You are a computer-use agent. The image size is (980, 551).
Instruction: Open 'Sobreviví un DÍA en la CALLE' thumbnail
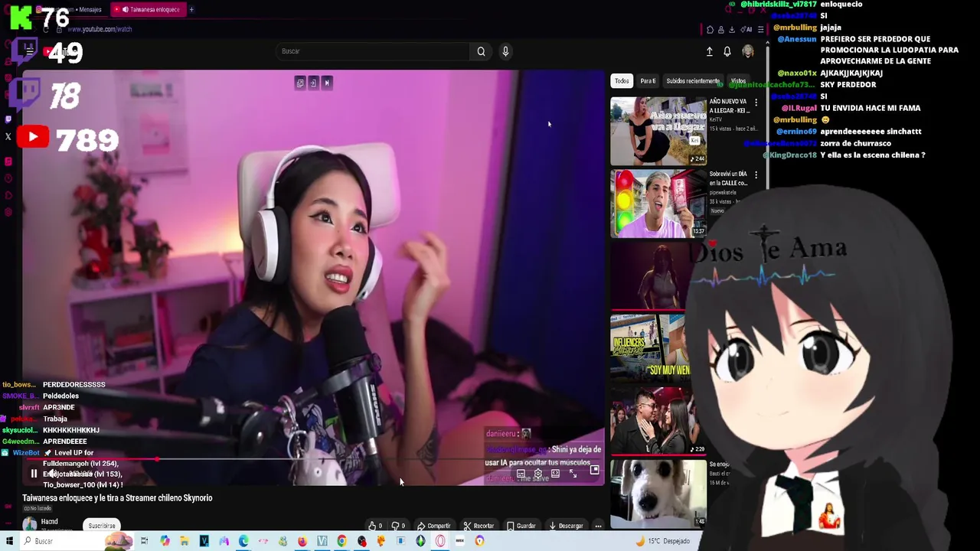(x=658, y=204)
